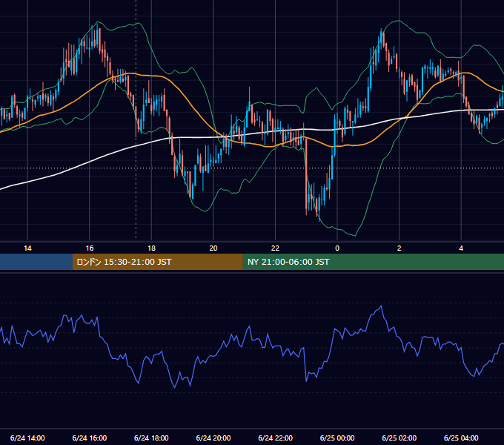The image size is (504, 445).
Task: Click the oscillator peak near 6/25 01:30
Action: pos(381,306)
